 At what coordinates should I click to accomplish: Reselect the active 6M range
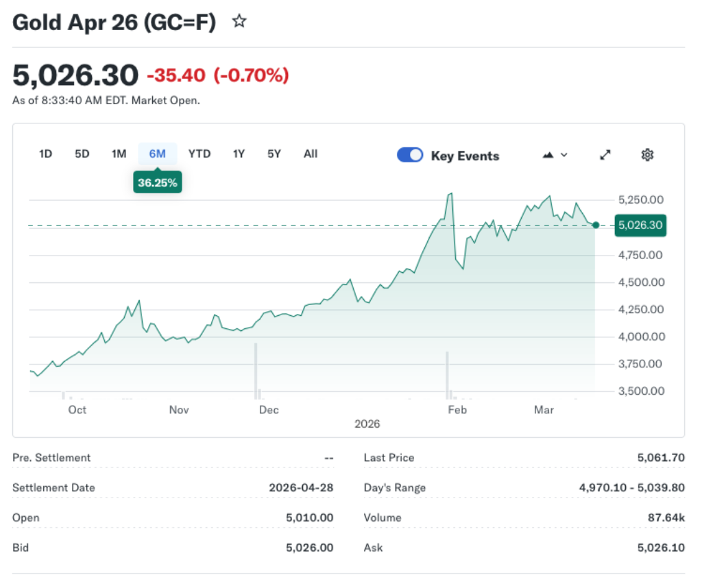[x=157, y=154]
